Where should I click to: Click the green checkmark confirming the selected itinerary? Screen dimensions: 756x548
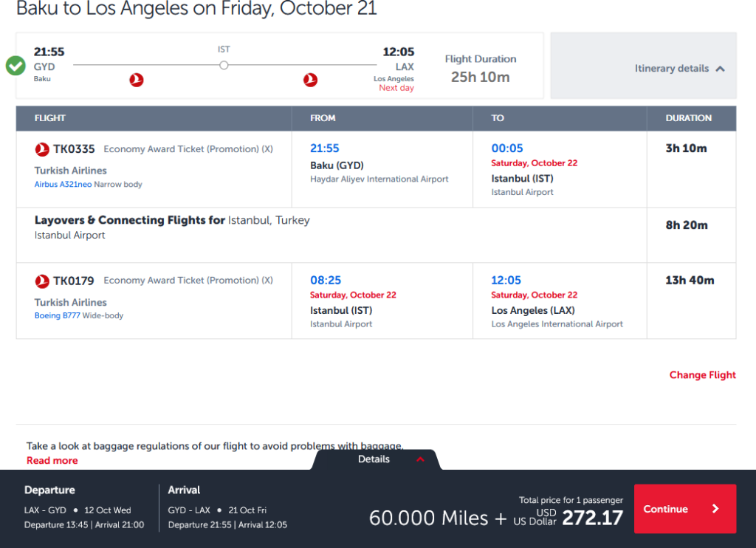(x=15, y=65)
